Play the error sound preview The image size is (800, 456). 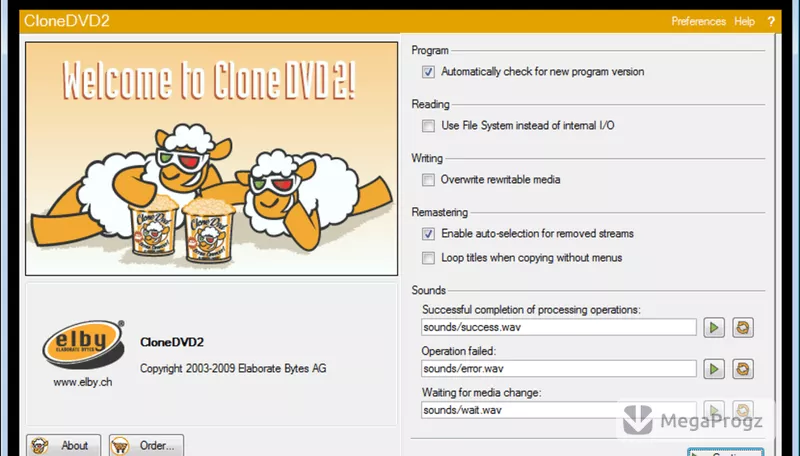[x=714, y=369]
